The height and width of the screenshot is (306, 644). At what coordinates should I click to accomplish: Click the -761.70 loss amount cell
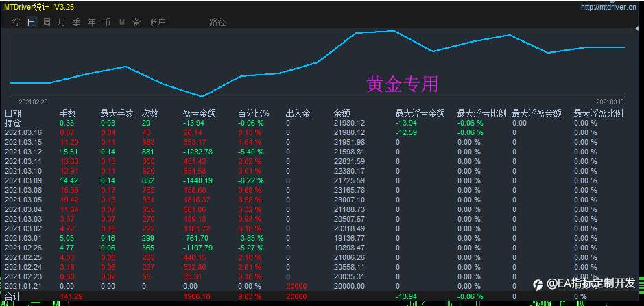pyautogui.click(x=195, y=238)
